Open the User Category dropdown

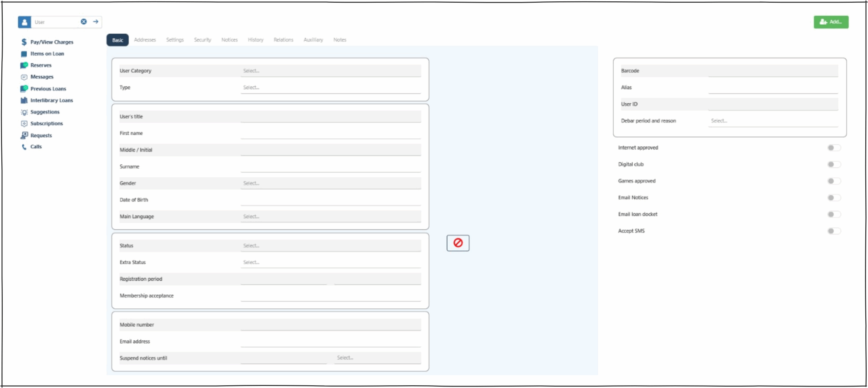[331, 71]
